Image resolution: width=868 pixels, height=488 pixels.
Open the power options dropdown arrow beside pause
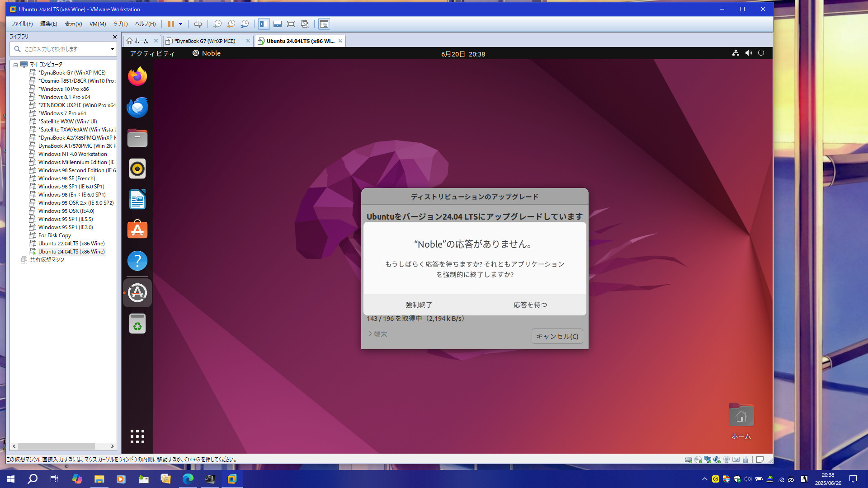(x=180, y=24)
